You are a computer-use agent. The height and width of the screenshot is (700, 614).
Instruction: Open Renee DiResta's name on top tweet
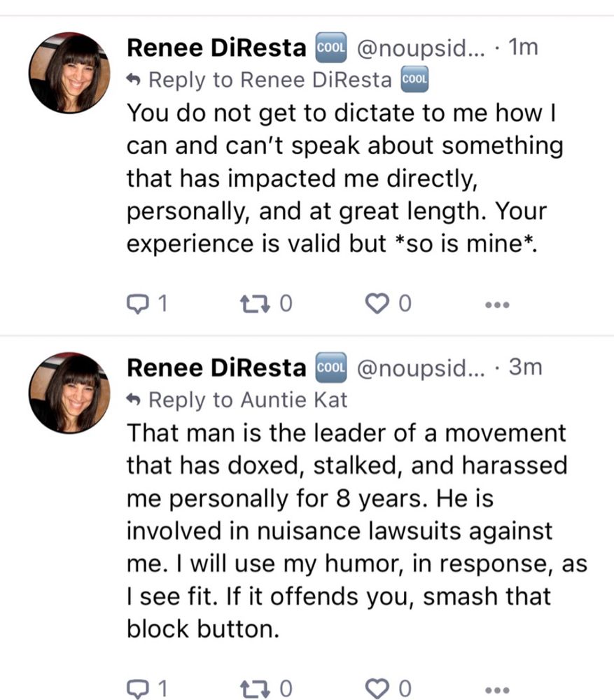[x=216, y=48]
